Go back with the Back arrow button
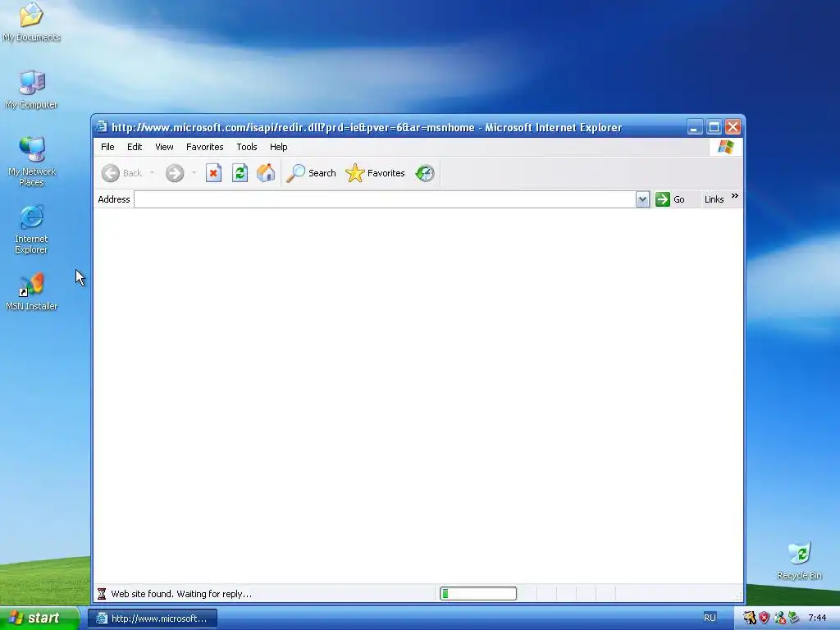 122,173
